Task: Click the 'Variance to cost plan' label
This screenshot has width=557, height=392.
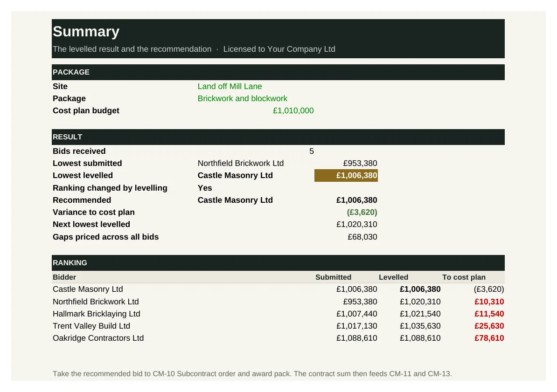Action: point(93,212)
